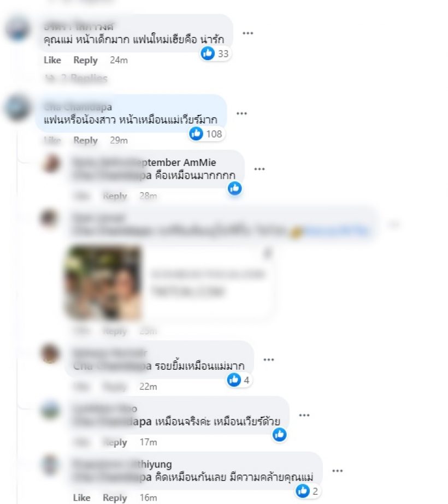448x504 pixels.
Task: Open options menu on 33-likes comment
Action: pyautogui.click(x=247, y=33)
